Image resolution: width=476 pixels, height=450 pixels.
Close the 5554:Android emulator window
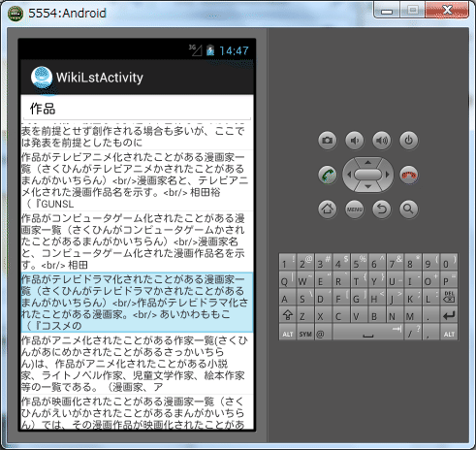click(x=447, y=11)
